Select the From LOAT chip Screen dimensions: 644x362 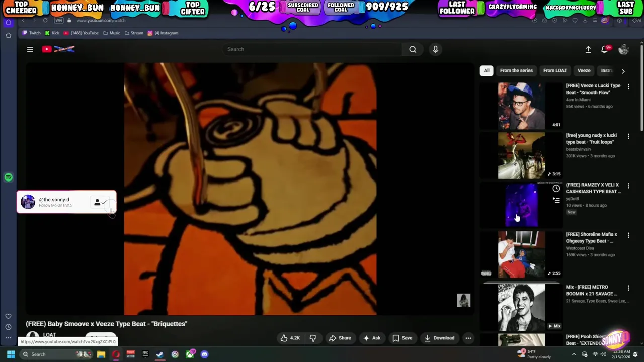point(555,71)
